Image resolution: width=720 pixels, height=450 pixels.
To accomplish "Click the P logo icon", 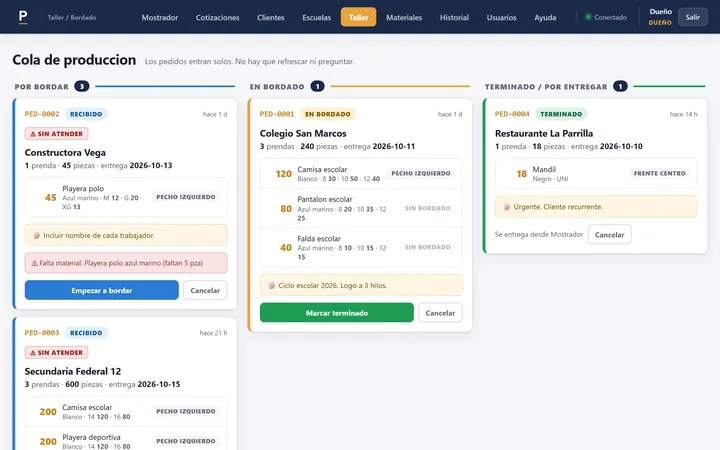I will coord(23,17).
